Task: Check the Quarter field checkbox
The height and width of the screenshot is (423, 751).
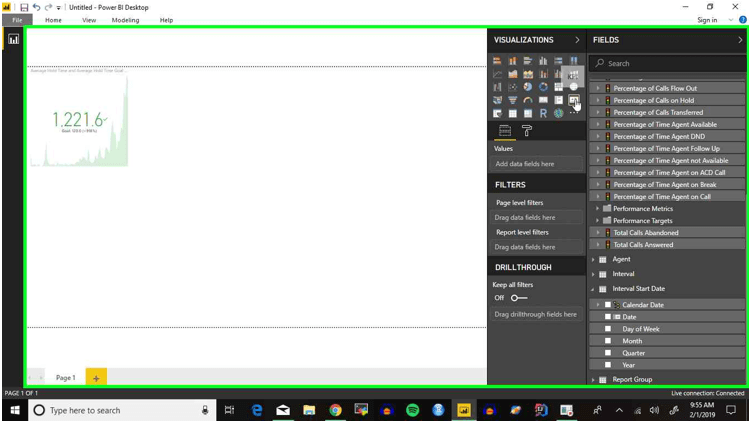Action: tap(608, 353)
